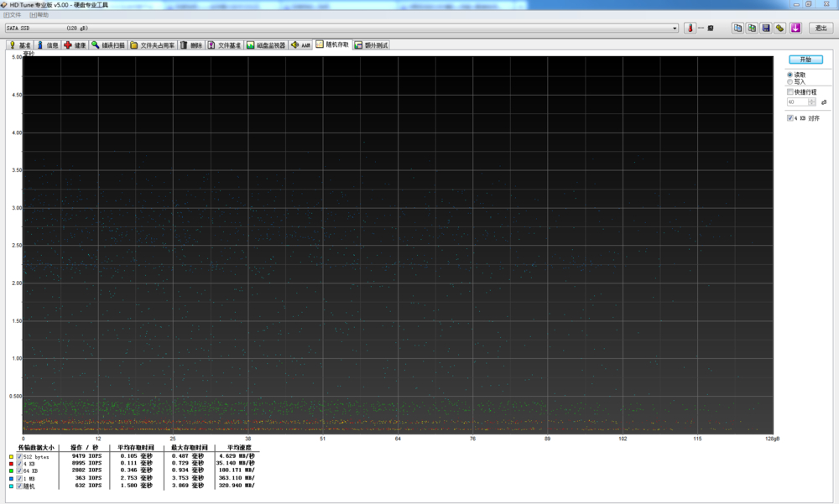This screenshot has height=504, width=839.
Task: Click the red 4 KB color swatch
Action: tap(11, 464)
